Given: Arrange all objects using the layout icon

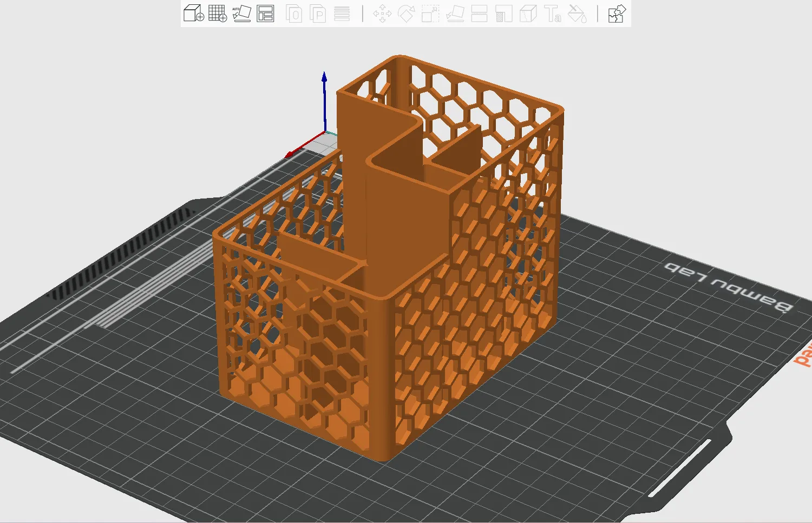Looking at the screenshot, I should 265,14.
